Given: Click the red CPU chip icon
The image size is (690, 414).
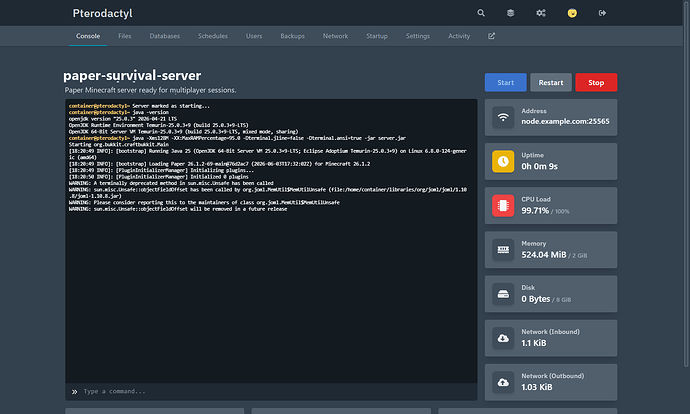Looking at the screenshot, I should [x=503, y=205].
